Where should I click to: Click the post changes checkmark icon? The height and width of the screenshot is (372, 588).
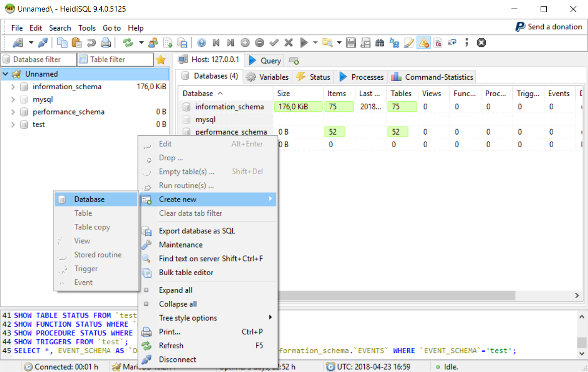click(274, 43)
